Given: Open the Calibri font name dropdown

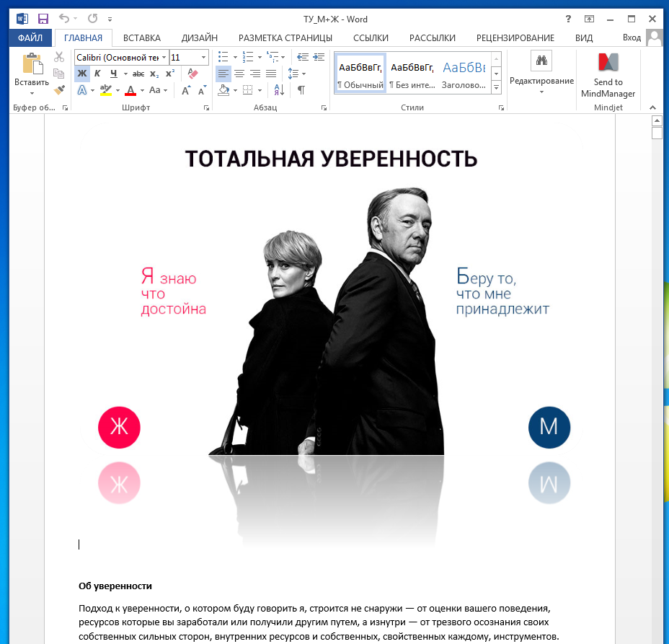Looking at the screenshot, I should 164,57.
